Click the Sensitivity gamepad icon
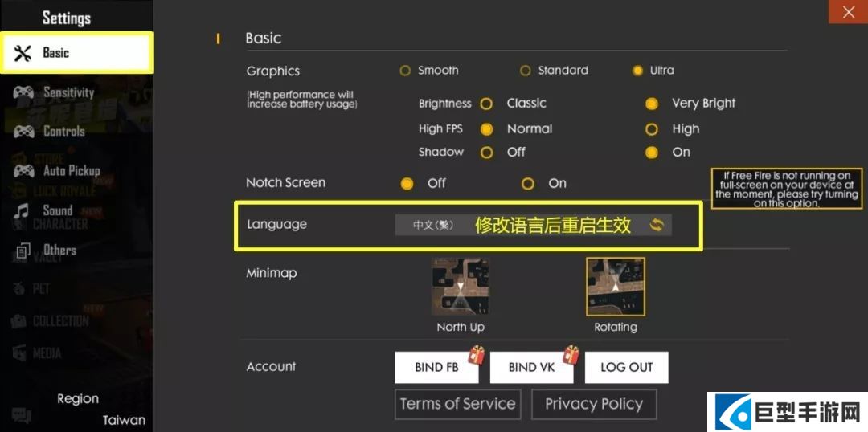The image size is (868, 432). click(x=23, y=92)
